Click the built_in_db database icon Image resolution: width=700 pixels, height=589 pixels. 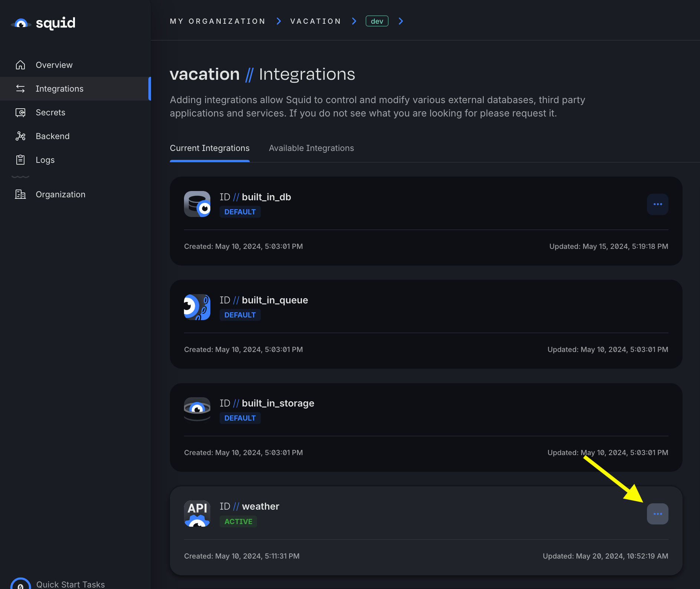[197, 204]
